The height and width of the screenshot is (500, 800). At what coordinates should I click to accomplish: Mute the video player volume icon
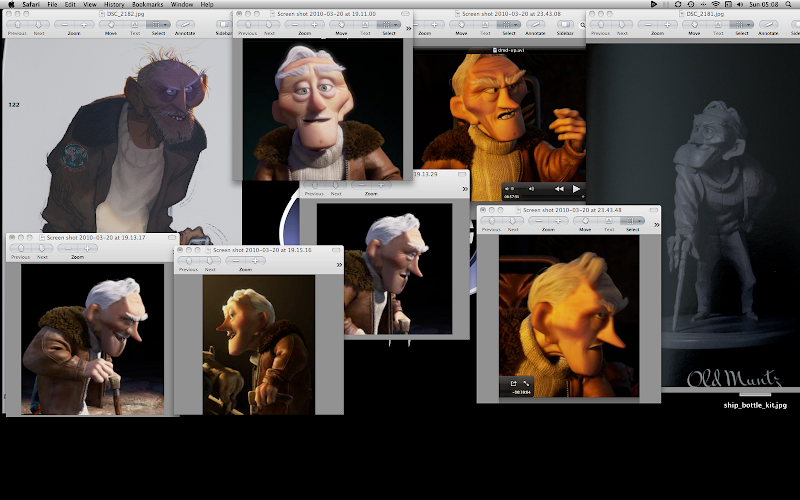point(509,188)
